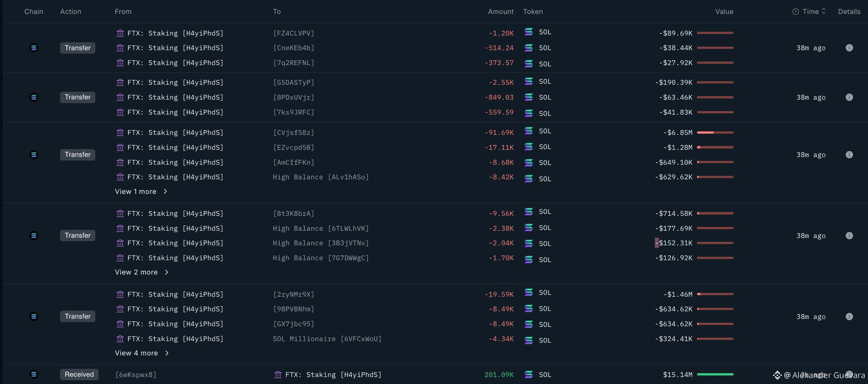868x384 pixels.
Task: Open details info icon for 2zyNMr9X transfer group
Action: [849, 316]
